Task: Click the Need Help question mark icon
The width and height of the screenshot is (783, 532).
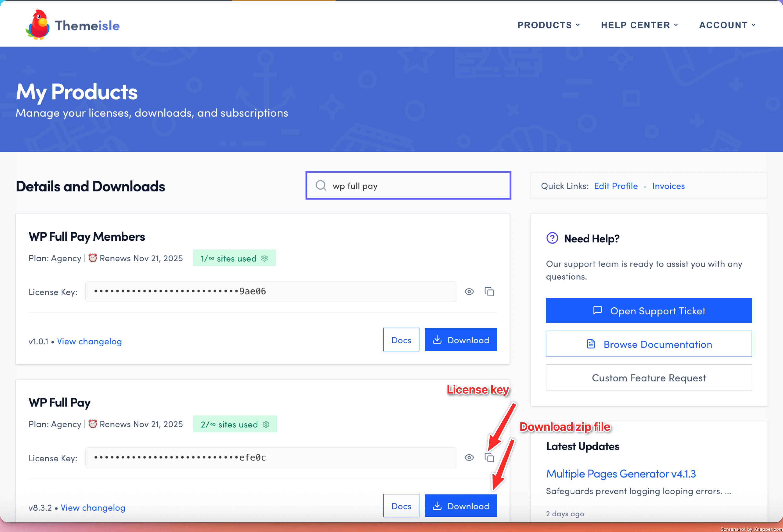Action: (x=552, y=238)
